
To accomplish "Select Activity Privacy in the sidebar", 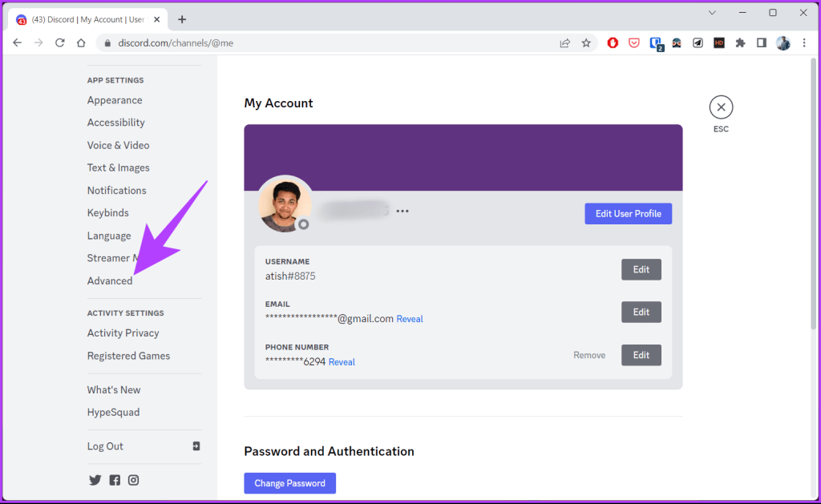I will tap(123, 333).
